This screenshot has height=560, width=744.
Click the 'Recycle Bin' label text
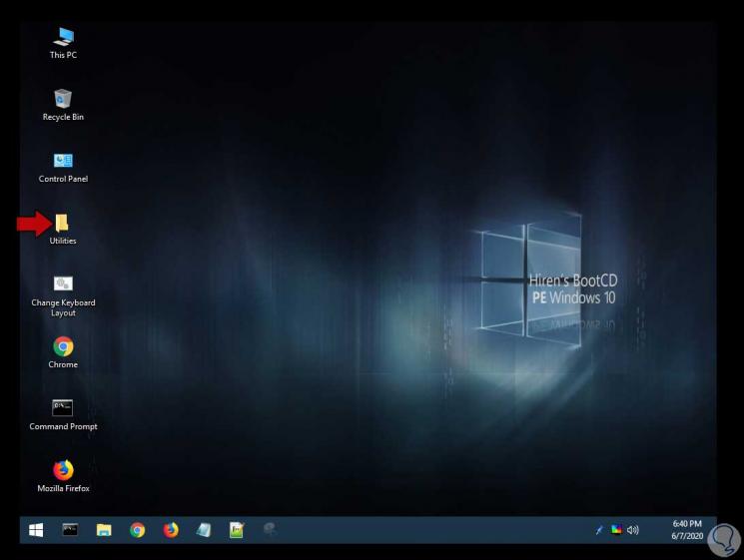click(x=63, y=117)
